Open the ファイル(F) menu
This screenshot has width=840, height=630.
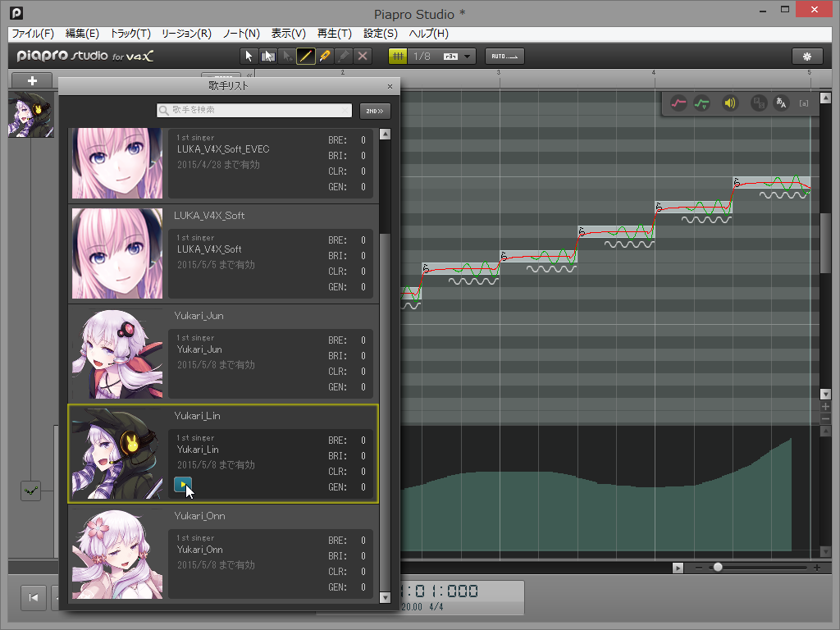tap(33, 34)
